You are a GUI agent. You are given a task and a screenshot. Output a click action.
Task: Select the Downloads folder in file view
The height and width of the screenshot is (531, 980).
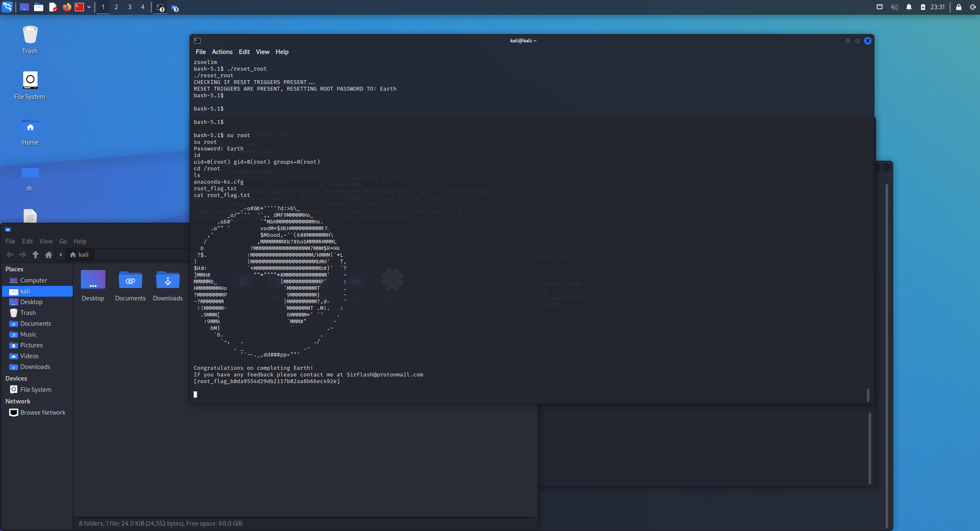click(167, 285)
